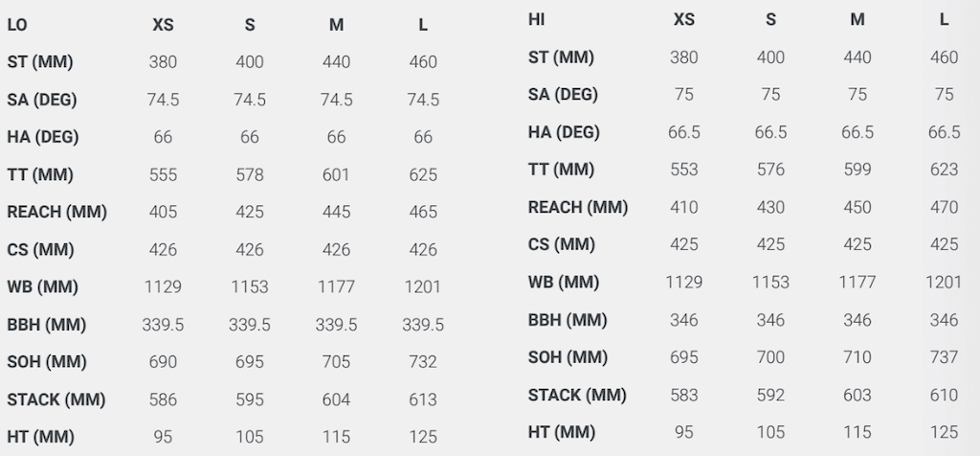Click the LO seat angle 74.5 for S
Screen dimensions: 980x456
(250, 100)
